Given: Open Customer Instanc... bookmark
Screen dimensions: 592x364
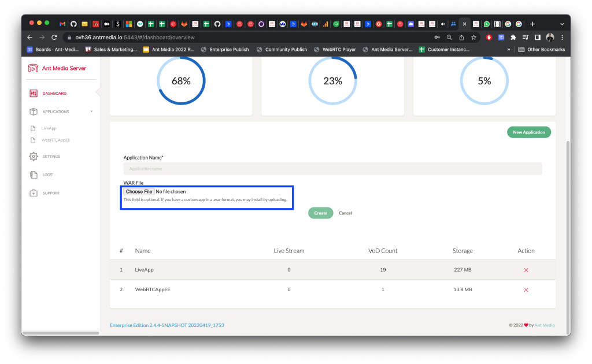Looking at the screenshot, I should 445,50.
